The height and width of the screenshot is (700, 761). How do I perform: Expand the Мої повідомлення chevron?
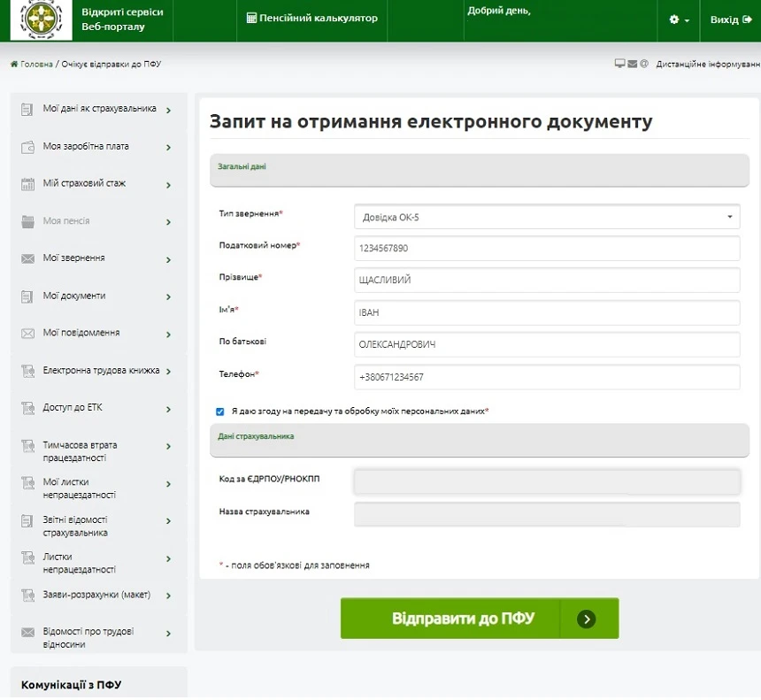[168, 335]
